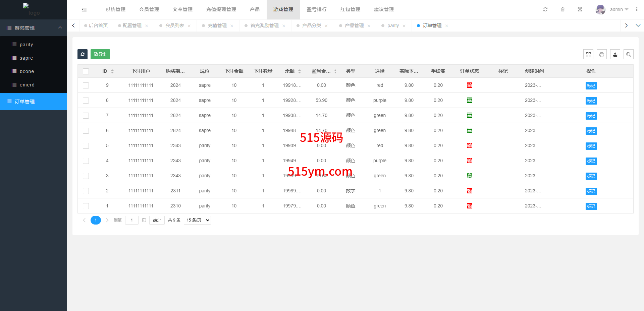Open the 15 条/页 page size dropdown
This screenshot has width=644, height=311.
pos(197,220)
